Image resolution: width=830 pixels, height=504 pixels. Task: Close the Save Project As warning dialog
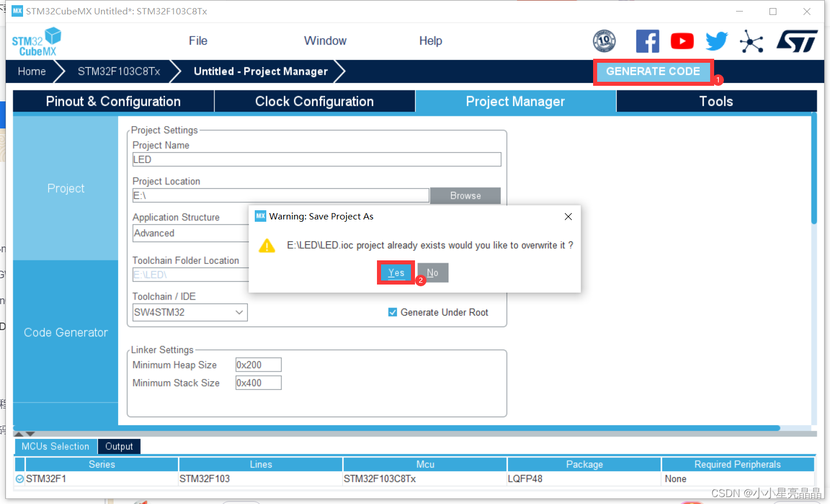point(568,217)
